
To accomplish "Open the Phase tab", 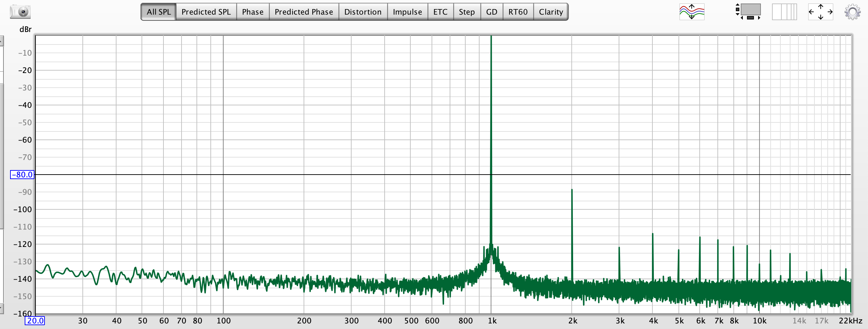I will [253, 12].
